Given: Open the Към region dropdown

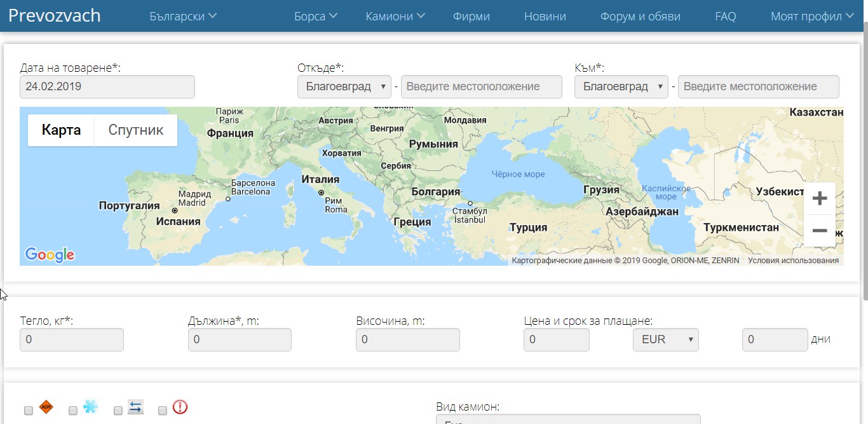Looking at the screenshot, I should click(621, 87).
